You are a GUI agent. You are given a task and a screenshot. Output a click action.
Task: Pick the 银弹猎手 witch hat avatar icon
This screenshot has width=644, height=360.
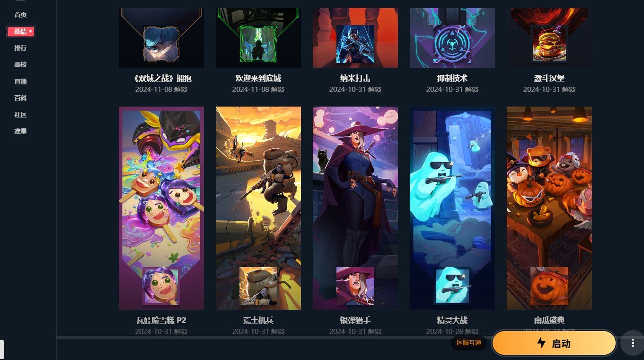(x=355, y=286)
